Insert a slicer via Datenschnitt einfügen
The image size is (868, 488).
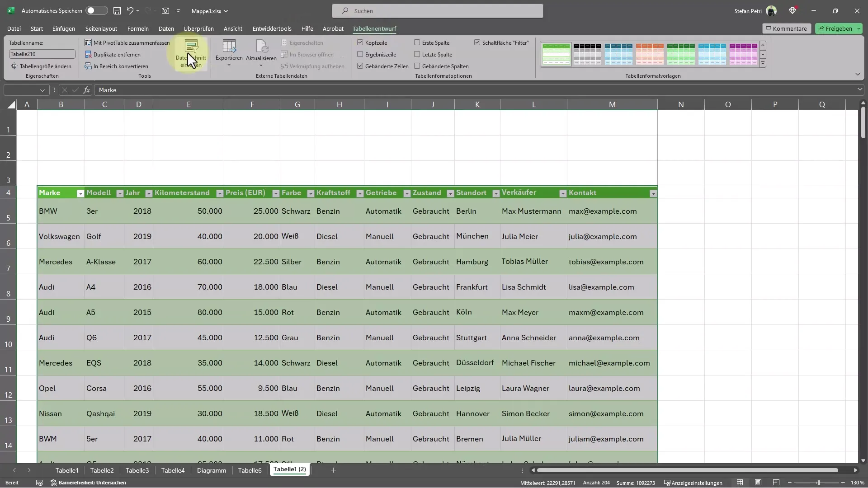click(x=191, y=54)
